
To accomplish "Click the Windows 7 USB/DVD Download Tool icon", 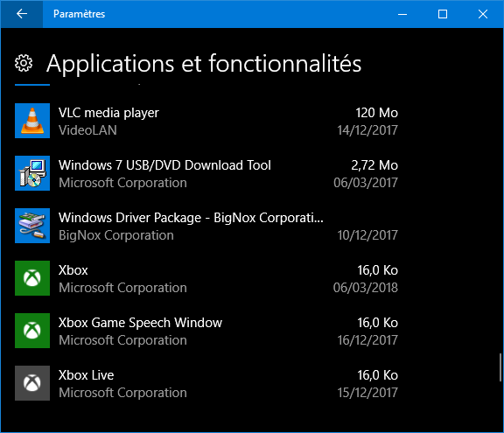I will click(x=32, y=173).
